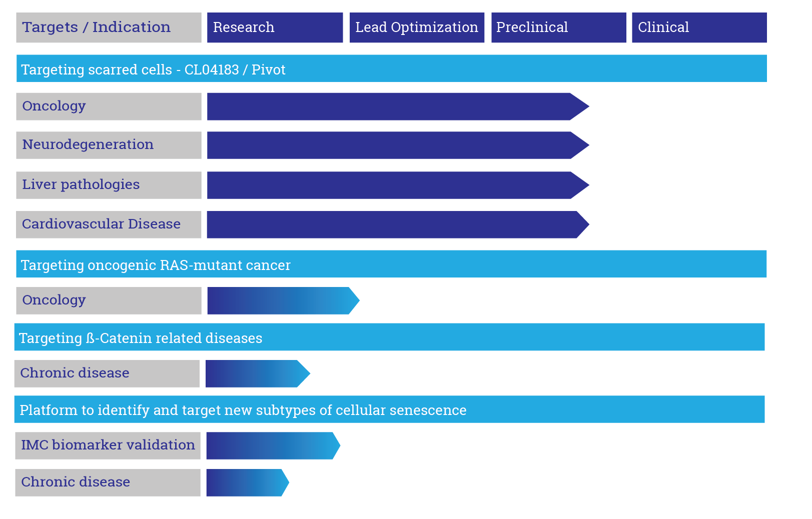The width and height of the screenshot is (812, 519).
Task: Click the RAS-mutant Oncology gradient progress bar
Action: [x=283, y=300]
